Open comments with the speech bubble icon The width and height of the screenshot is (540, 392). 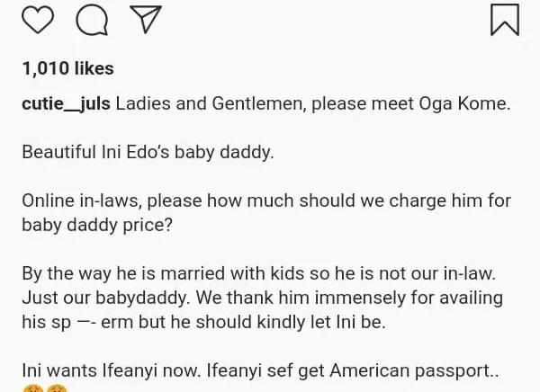91,20
